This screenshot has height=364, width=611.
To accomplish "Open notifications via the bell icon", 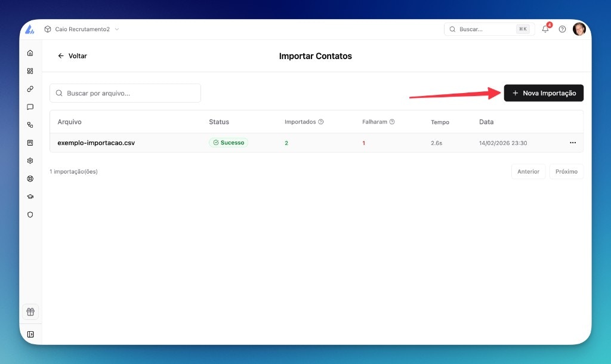I will coord(545,29).
